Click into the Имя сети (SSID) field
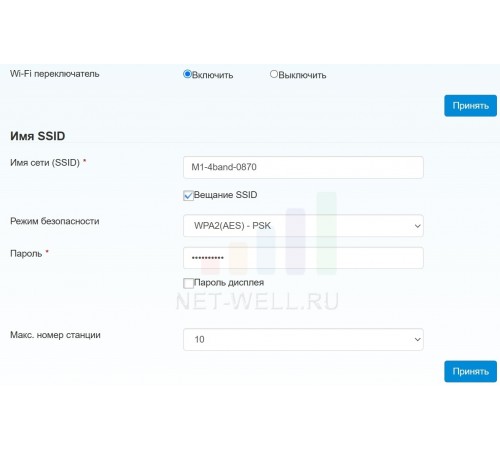Image resolution: width=500 pixels, height=450 pixels. point(303,167)
